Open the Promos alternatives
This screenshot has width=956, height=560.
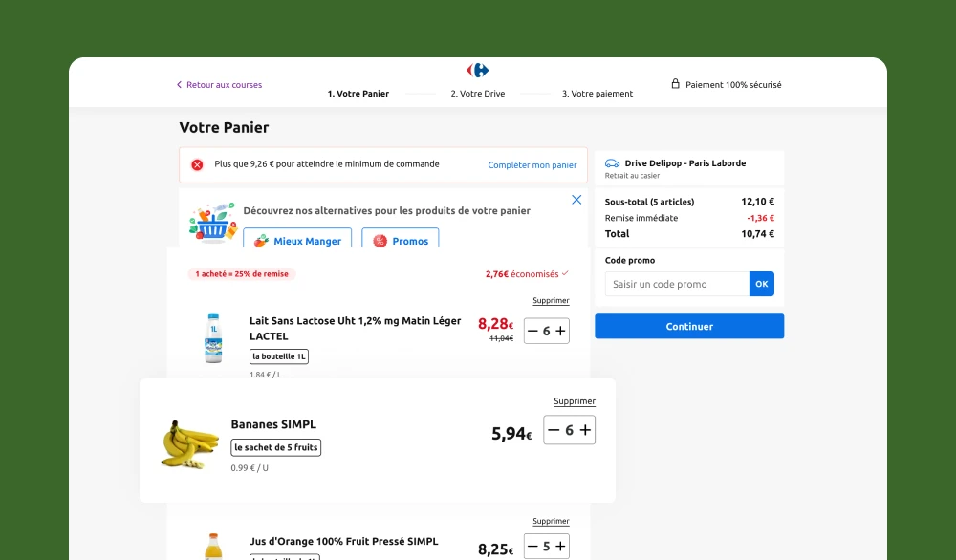point(400,238)
